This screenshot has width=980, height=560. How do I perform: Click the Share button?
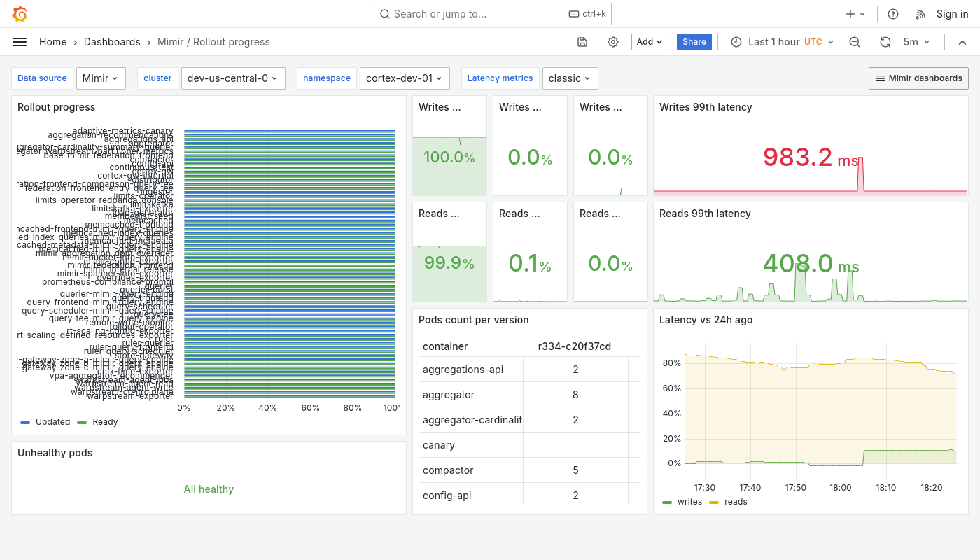(694, 42)
